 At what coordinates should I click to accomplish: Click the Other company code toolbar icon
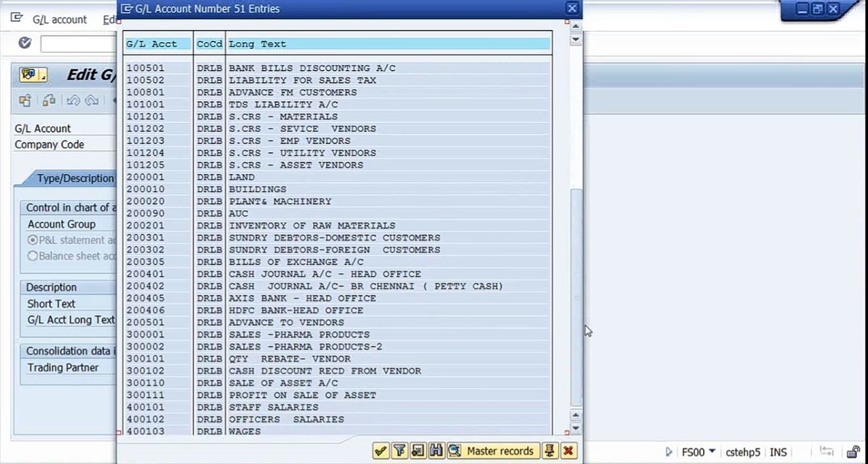coord(49,101)
